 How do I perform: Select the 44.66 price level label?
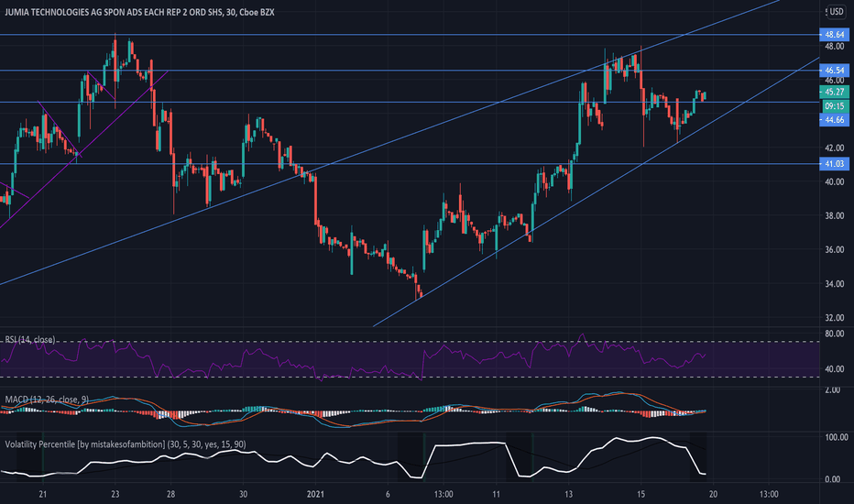(834, 120)
